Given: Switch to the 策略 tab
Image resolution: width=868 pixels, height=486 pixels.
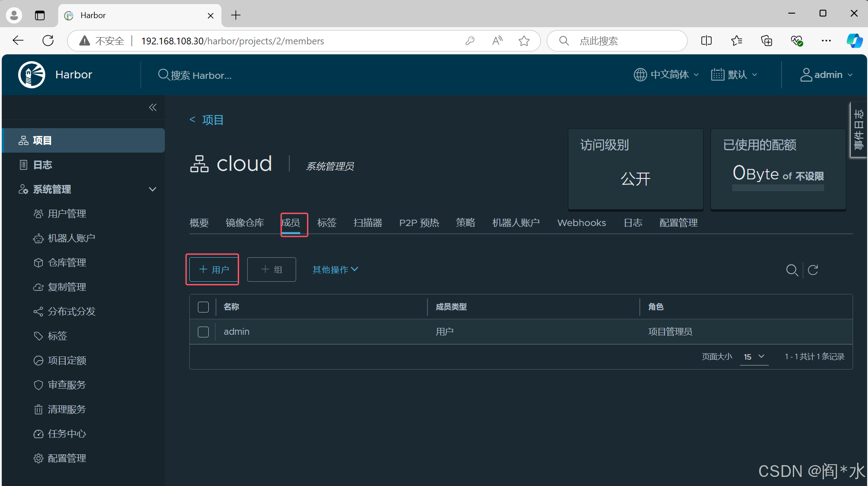Looking at the screenshot, I should point(465,223).
